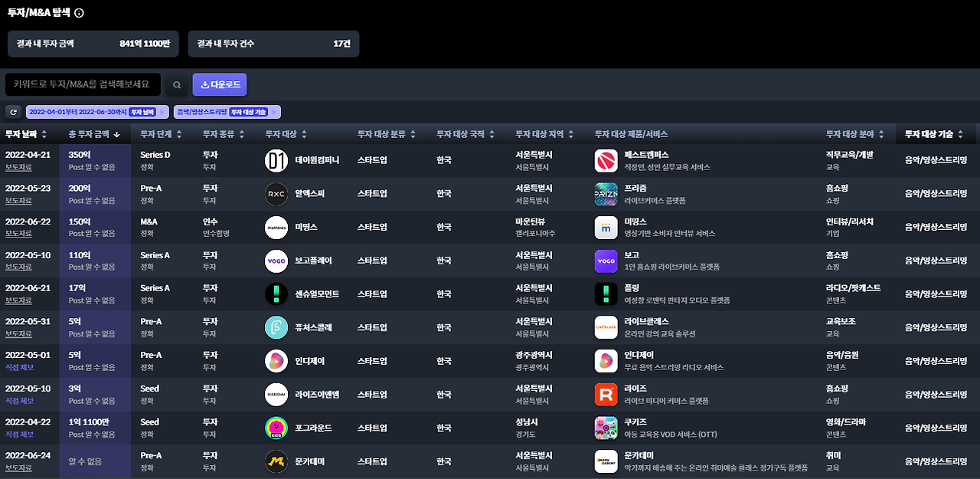Focus the keyword search input field
The height and width of the screenshot is (479, 980).
pyautogui.click(x=83, y=84)
